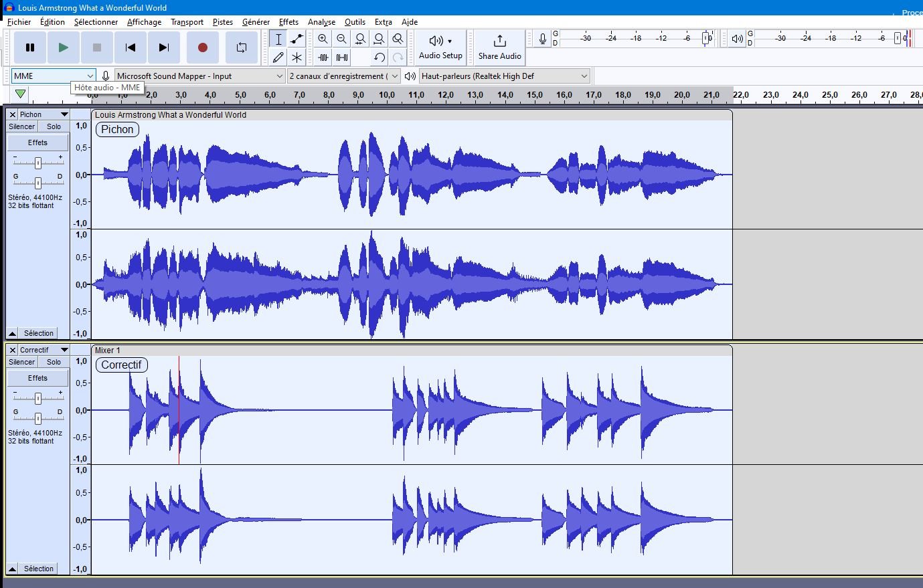Click Sélection button under Pichon track
This screenshot has width=923, height=588.
point(38,333)
